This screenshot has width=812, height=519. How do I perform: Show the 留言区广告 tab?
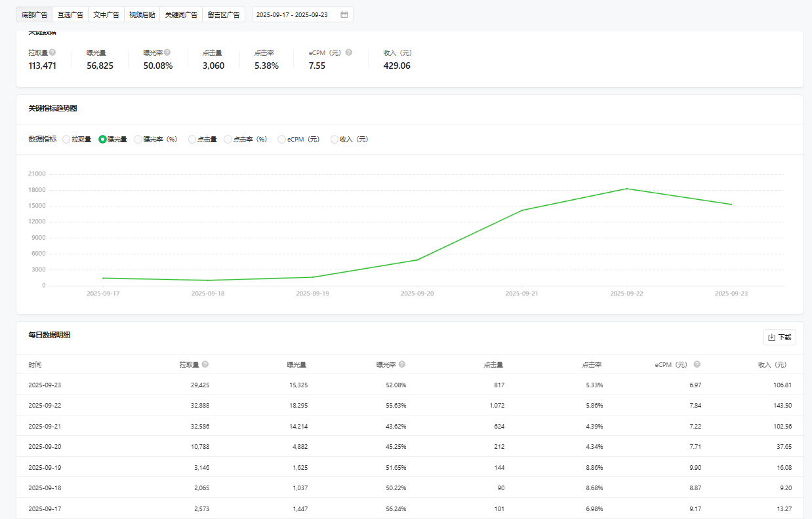point(224,14)
